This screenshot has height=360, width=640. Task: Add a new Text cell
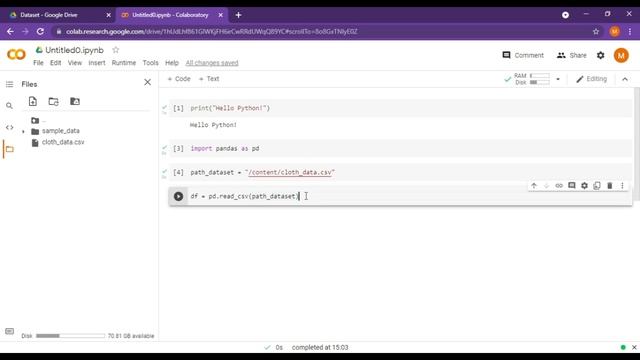pos(209,79)
